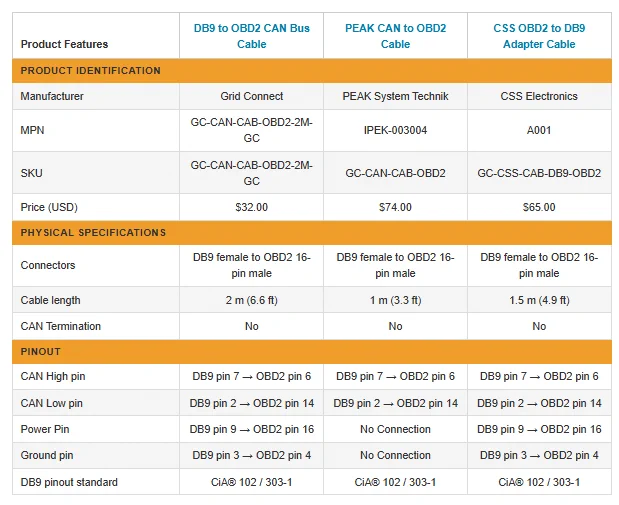Click the Cable length row label
The height and width of the screenshot is (505, 619).
click(x=50, y=300)
